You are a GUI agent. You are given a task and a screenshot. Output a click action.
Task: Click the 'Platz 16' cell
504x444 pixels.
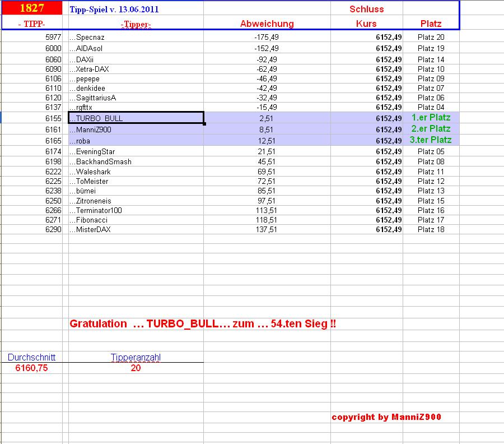431,210
